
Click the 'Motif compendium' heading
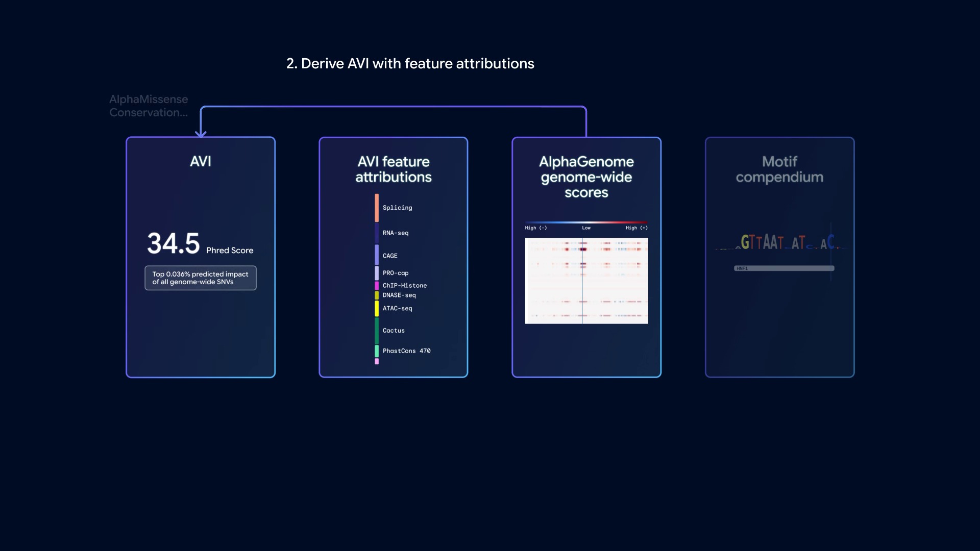coord(779,169)
